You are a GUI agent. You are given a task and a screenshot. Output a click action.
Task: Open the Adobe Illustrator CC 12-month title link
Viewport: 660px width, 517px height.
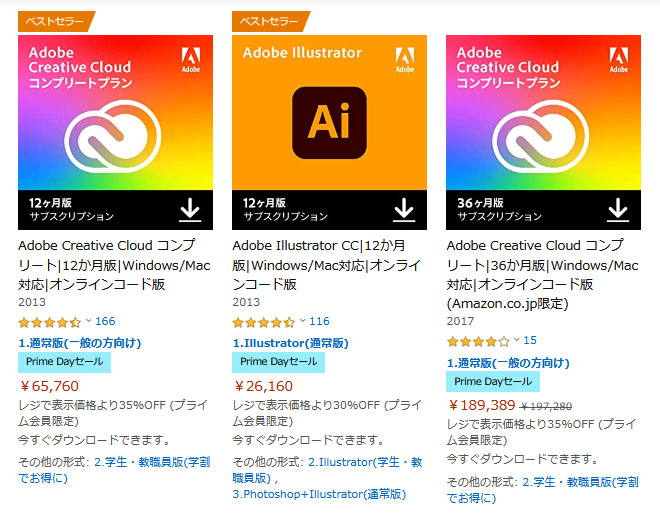coord(321,265)
